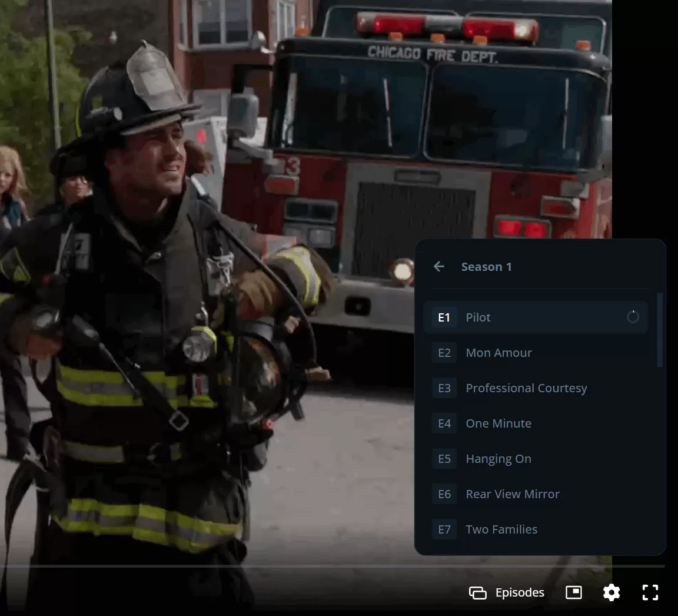Select the Pilot episode
678x616 pixels.
coord(478,317)
